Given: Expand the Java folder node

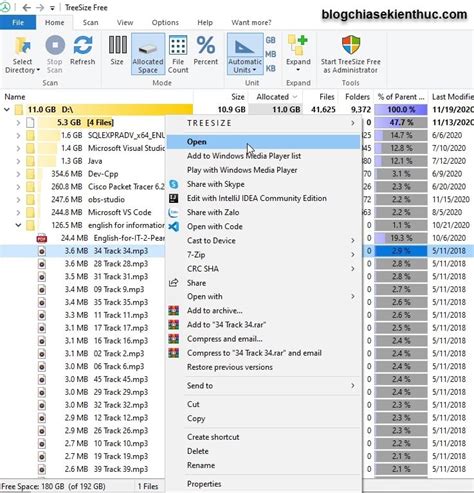Looking at the screenshot, I should (18, 161).
